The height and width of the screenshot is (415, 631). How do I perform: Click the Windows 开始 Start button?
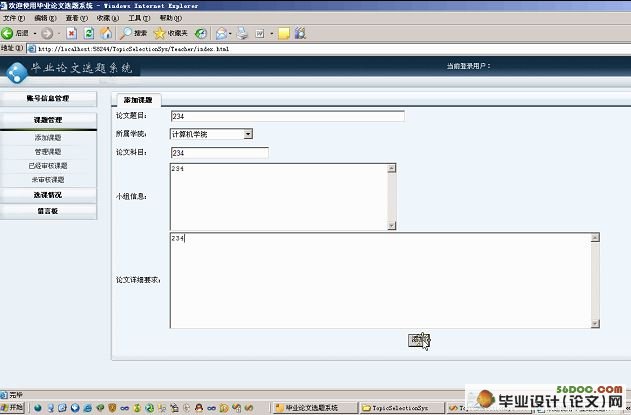[14, 408]
